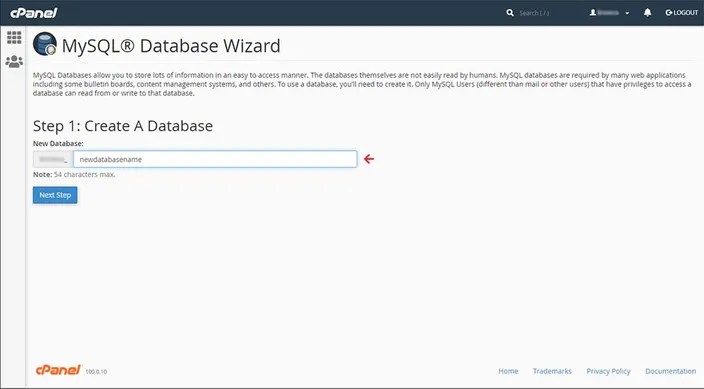This screenshot has width=704, height=389.
Task: Click the orange cPanel footer logo
Action: point(58,370)
